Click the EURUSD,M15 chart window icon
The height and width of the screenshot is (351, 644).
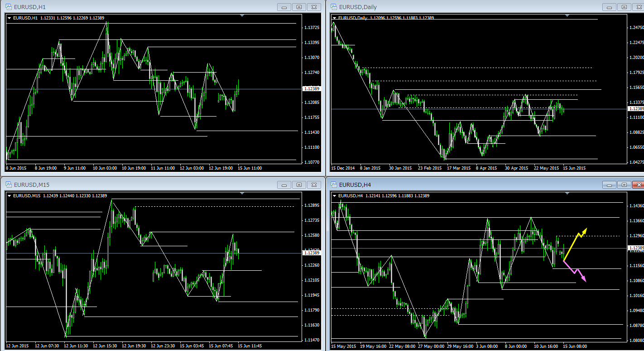[9, 185]
